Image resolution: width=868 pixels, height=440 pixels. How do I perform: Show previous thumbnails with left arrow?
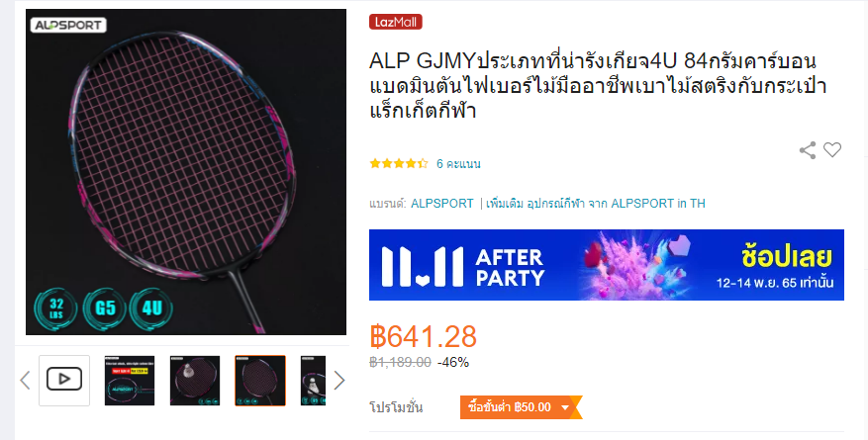pyautogui.click(x=25, y=381)
